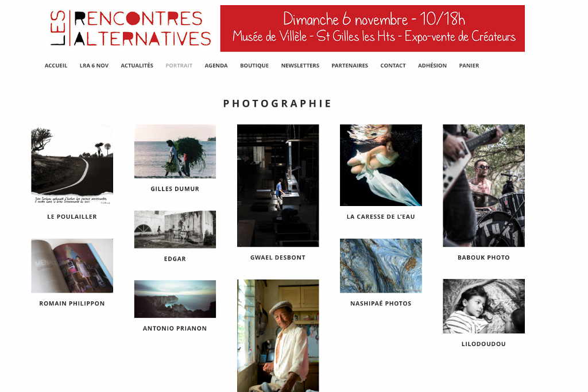Open the red event banner
588x392 pixels.
pyautogui.click(x=372, y=29)
